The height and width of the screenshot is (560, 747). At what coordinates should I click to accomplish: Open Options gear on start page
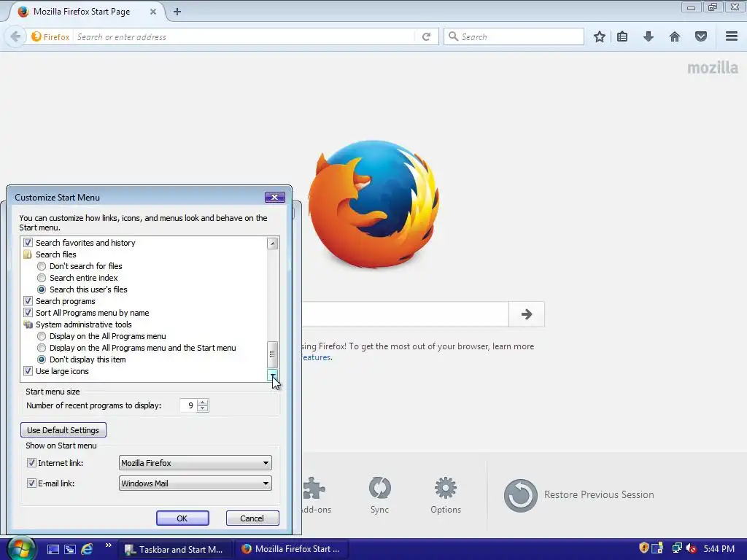(446, 495)
